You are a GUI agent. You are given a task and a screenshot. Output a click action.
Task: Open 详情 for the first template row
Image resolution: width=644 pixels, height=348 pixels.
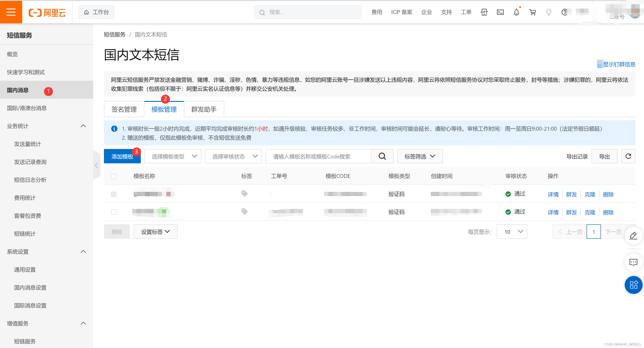(x=553, y=194)
